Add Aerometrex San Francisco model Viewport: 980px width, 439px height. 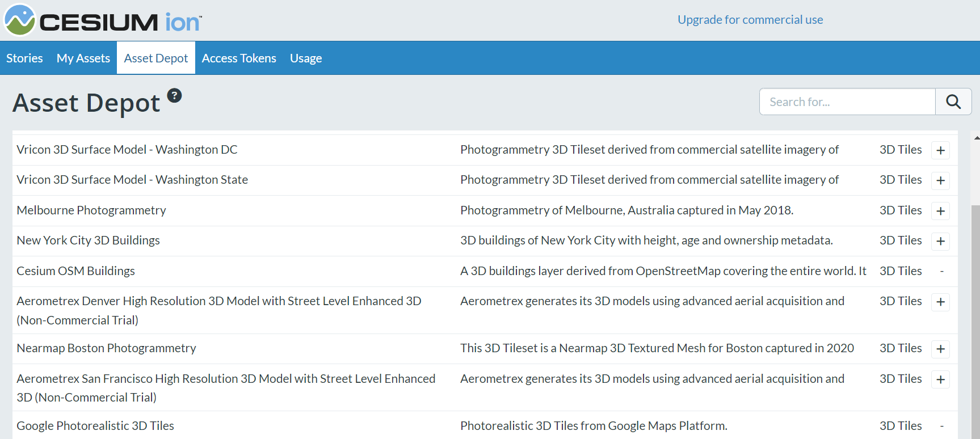(940, 379)
